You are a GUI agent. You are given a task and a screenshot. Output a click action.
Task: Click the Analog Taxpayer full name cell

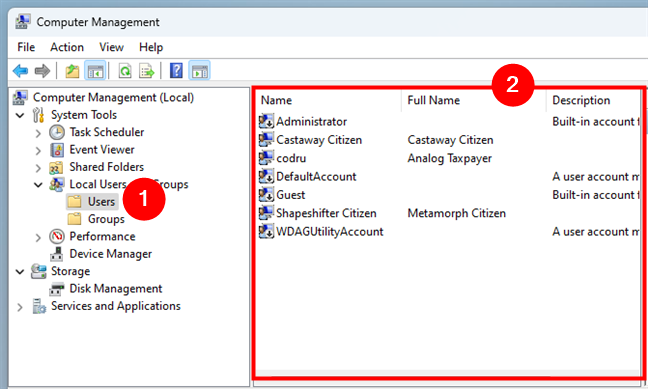pyautogui.click(x=450, y=158)
